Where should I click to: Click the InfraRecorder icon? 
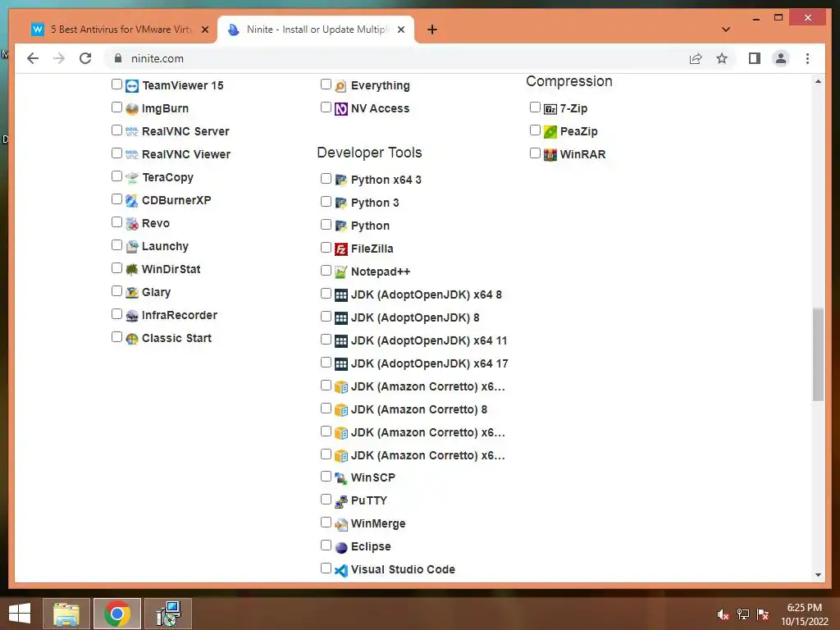tap(132, 316)
